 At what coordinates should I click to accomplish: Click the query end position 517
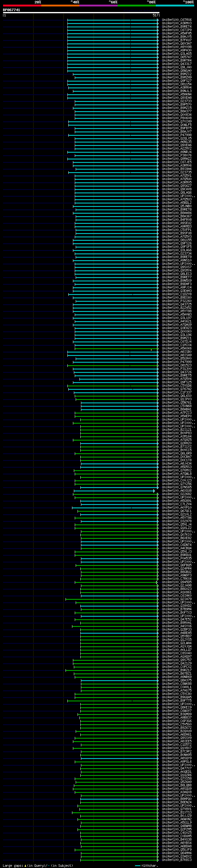pos(155,15)
